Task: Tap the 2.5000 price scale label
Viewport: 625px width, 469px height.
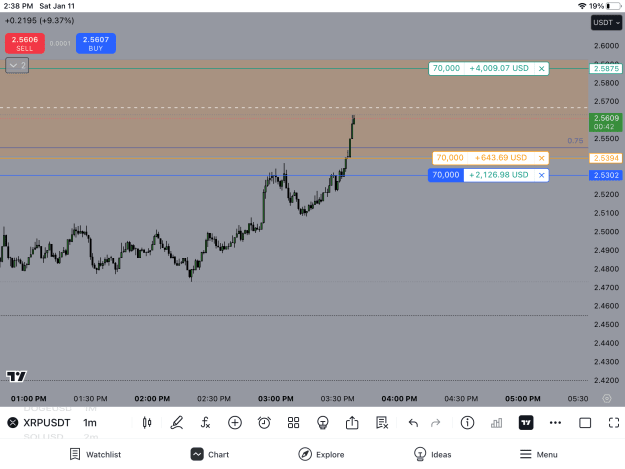Action: [606, 232]
